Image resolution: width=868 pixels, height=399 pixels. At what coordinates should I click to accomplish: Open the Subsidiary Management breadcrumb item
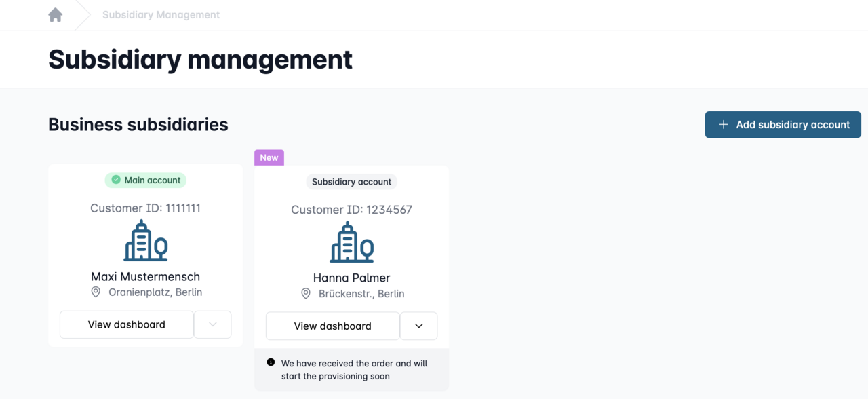pos(161,15)
